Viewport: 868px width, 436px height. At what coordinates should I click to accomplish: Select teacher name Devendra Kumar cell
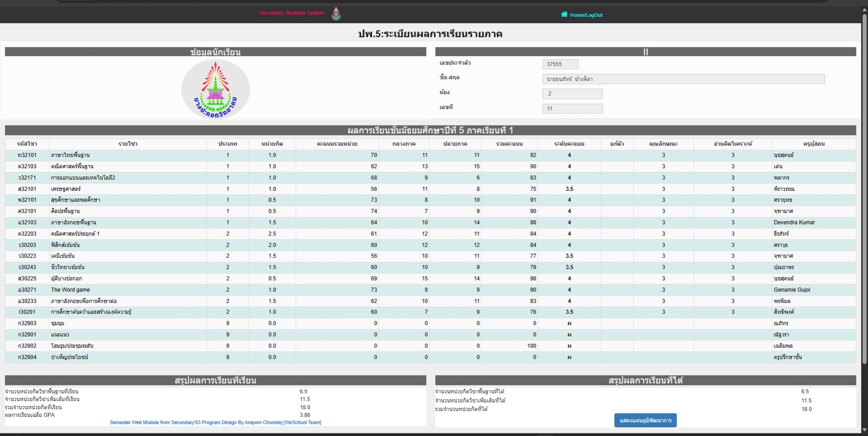click(x=794, y=223)
